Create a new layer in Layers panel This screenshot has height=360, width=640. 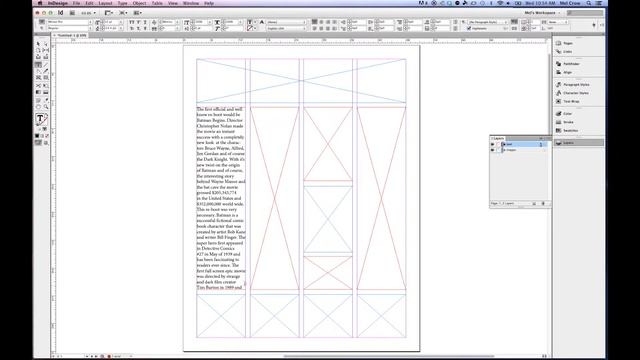(534, 203)
